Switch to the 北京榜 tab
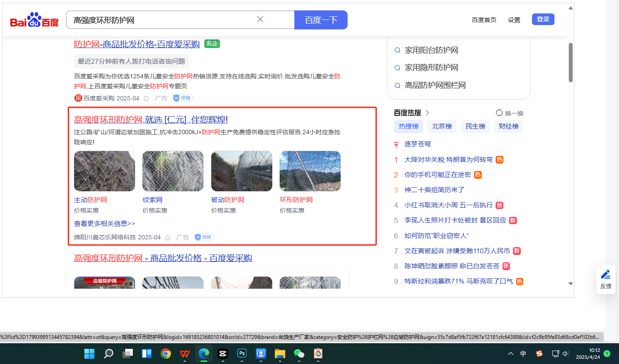The image size is (619, 364). [442, 126]
